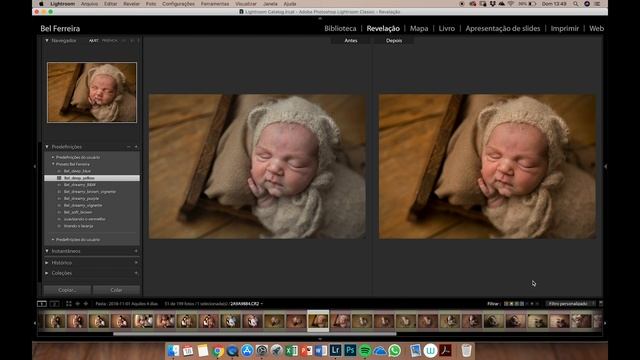The width and height of the screenshot is (640, 360).
Task: Toggle the flagged filter in Filtro
Action: (x=506, y=304)
